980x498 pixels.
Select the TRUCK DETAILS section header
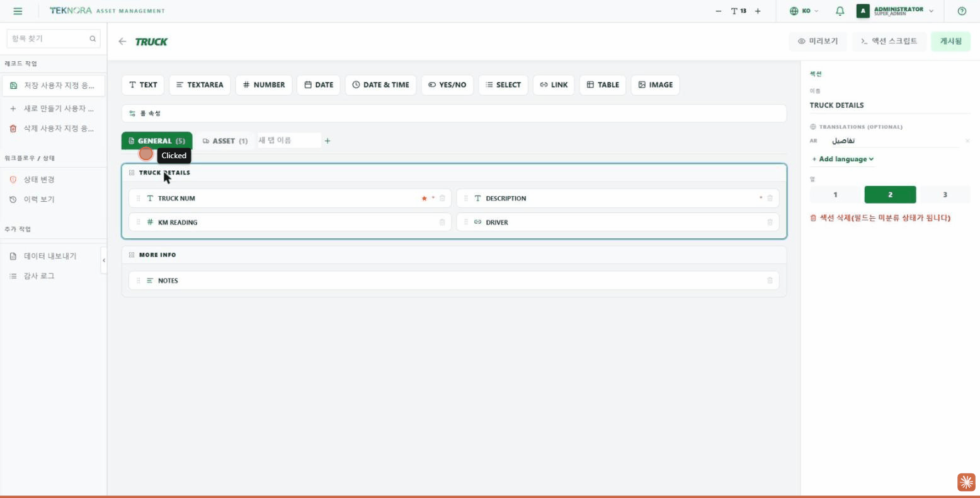[x=454, y=173]
